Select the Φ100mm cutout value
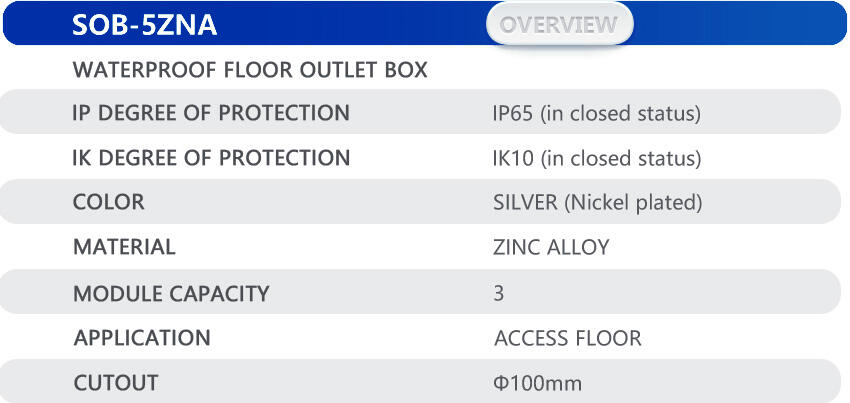 (x=537, y=383)
